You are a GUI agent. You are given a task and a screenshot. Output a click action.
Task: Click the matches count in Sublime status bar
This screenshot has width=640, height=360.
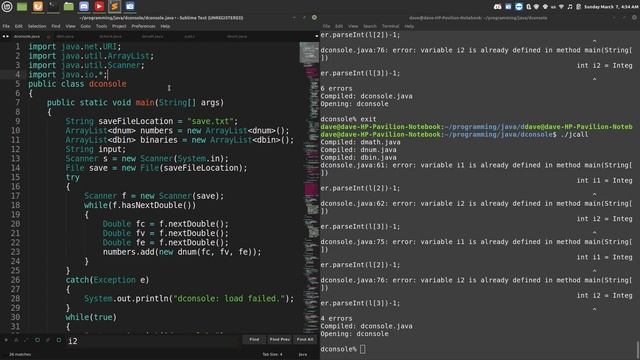tap(20, 354)
